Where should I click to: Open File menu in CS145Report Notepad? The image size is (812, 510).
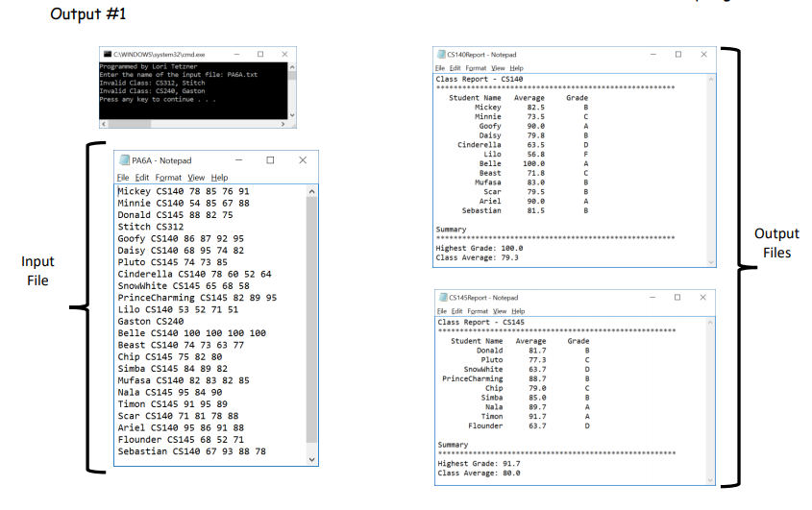tap(442, 311)
